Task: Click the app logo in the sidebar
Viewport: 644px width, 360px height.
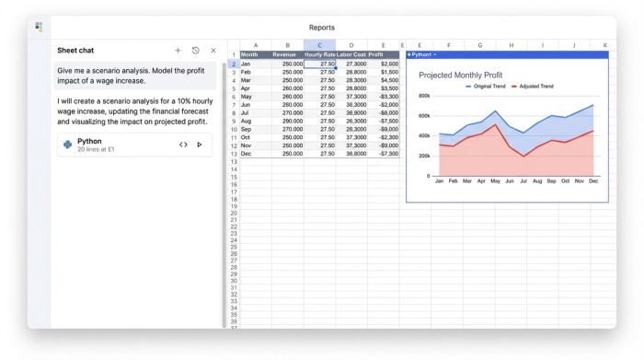Action: (x=39, y=27)
